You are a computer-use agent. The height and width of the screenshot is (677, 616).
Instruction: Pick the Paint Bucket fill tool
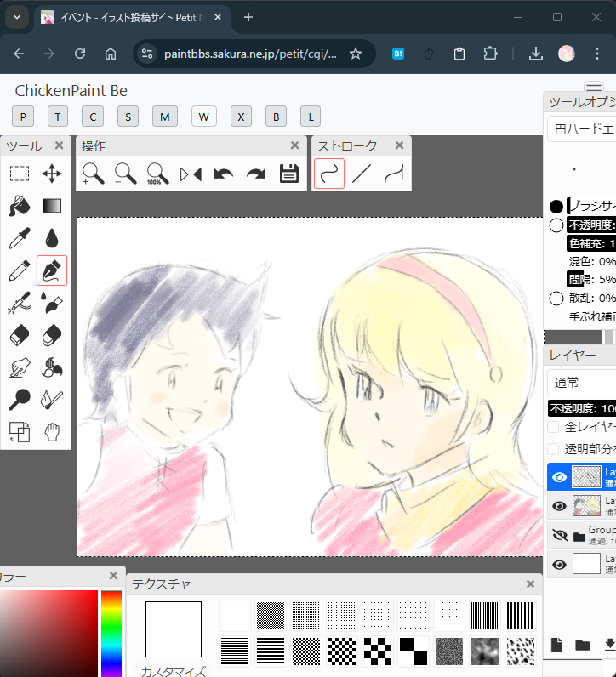pos(20,207)
